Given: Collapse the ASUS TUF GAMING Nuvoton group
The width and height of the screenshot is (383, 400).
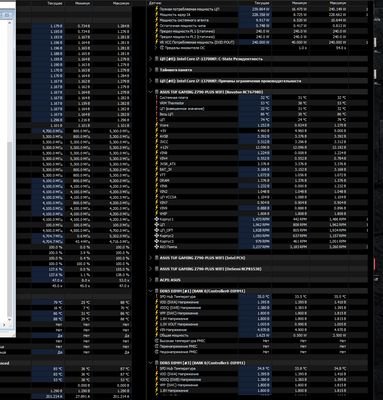Looking at the screenshot, I should click(x=151, y=92).
